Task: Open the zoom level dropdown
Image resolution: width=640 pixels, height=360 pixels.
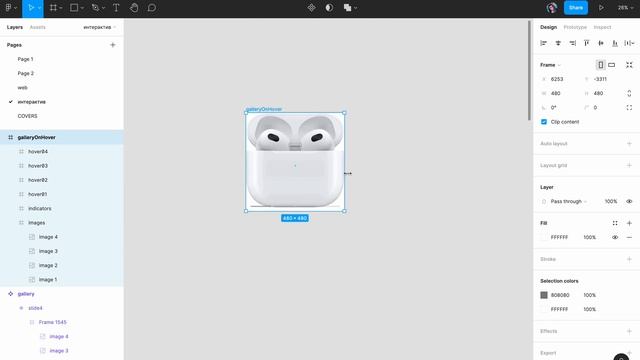Action: point(625,8)
